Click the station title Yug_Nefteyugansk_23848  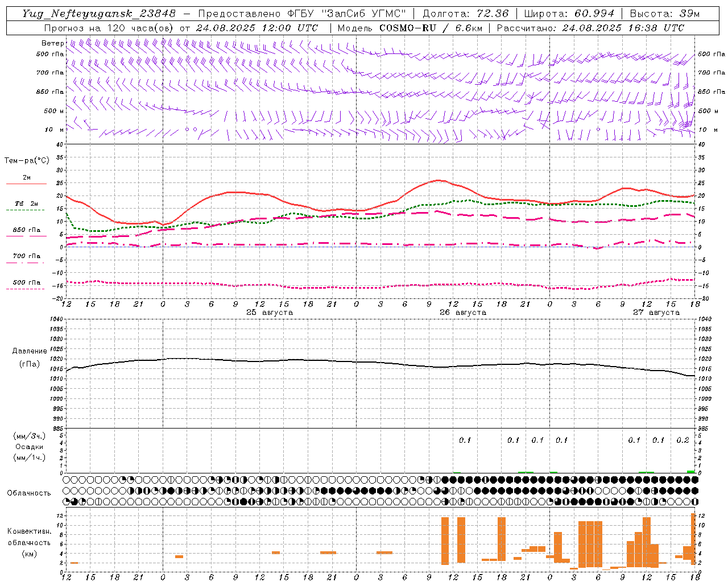coord(99,14)
